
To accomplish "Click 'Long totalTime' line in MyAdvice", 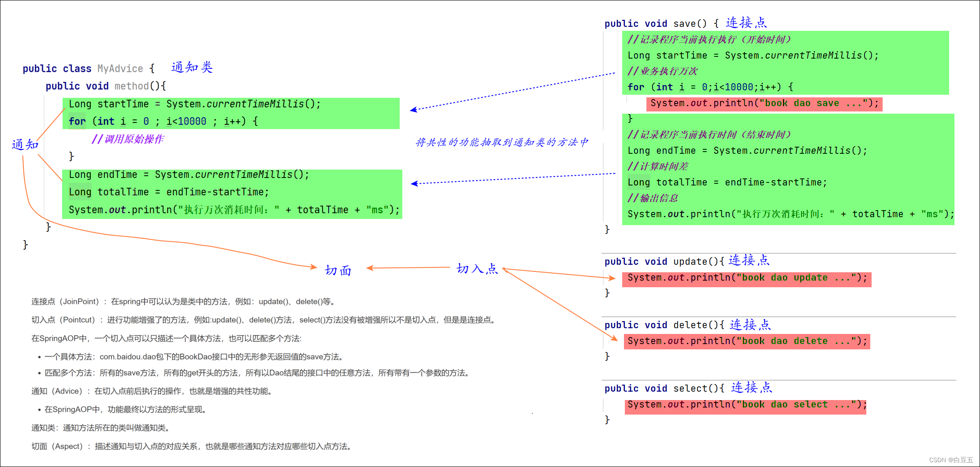I will pos(169,192).
